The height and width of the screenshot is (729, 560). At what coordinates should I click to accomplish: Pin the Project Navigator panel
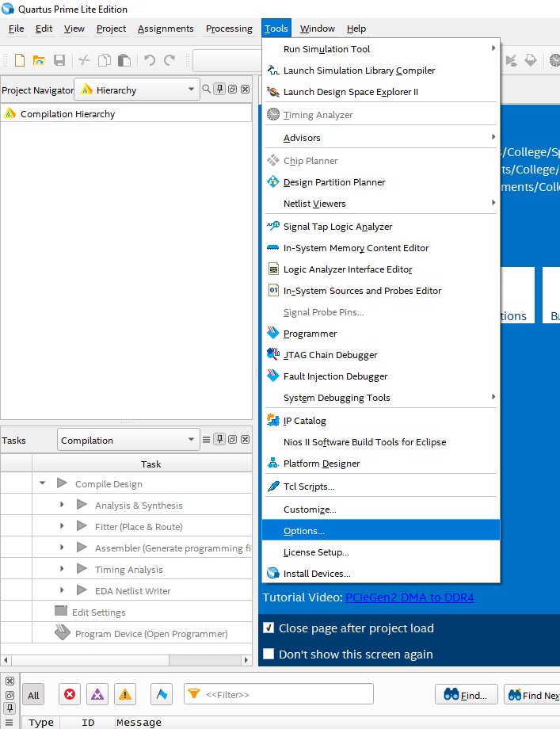(x=219, y=89)
